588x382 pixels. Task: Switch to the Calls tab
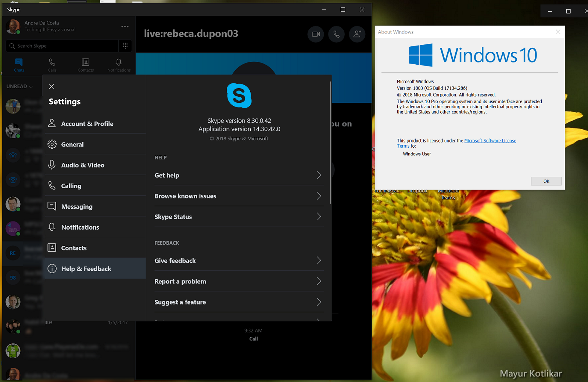[52, 65]
